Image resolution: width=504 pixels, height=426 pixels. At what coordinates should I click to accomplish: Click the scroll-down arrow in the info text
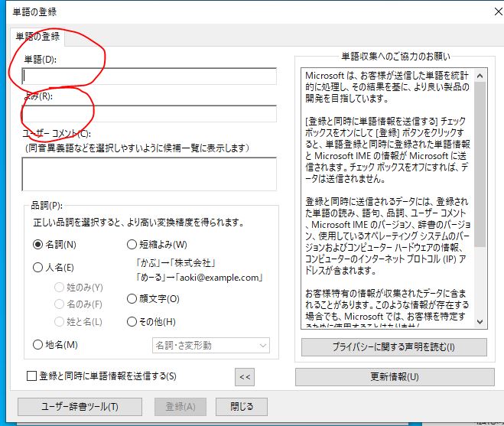480,321
